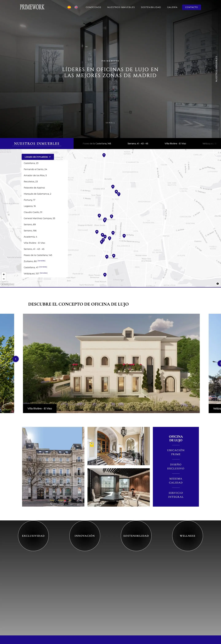Choose Marqués de Salamanca, 2 from the list
This screenshot has height=644, width=221.
click(x=38, y=194)
